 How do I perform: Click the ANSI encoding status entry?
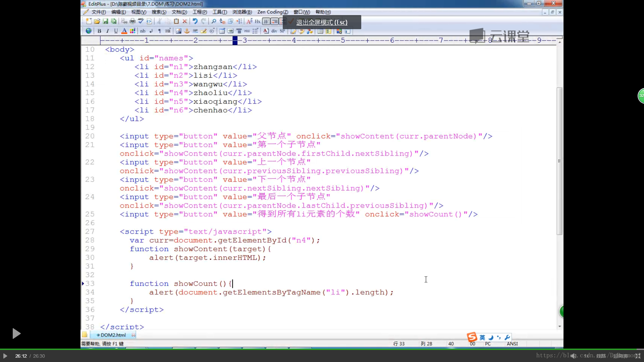click(512, 344)
